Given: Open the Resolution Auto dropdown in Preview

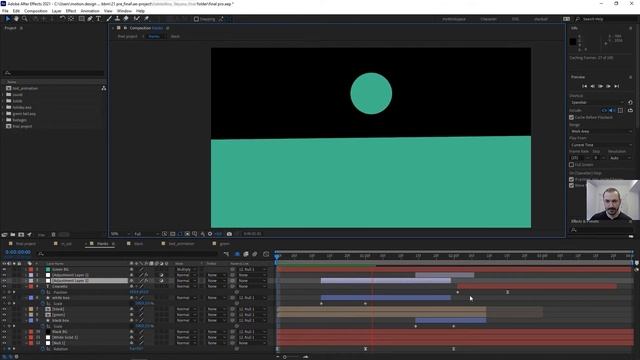Looking at the screenshot, I should [x=620, y=158].
